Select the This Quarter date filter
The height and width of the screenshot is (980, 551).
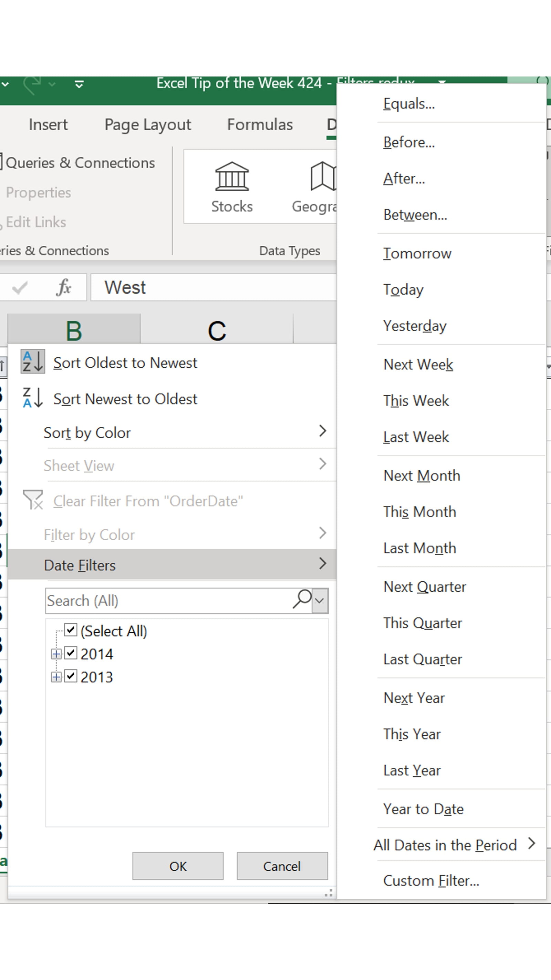[x=423, y=623]
